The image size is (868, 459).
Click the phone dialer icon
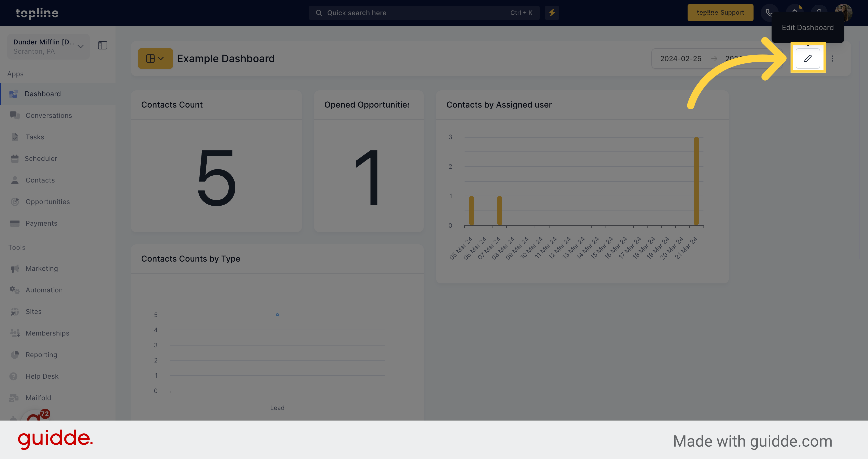(x=769, y=13)
